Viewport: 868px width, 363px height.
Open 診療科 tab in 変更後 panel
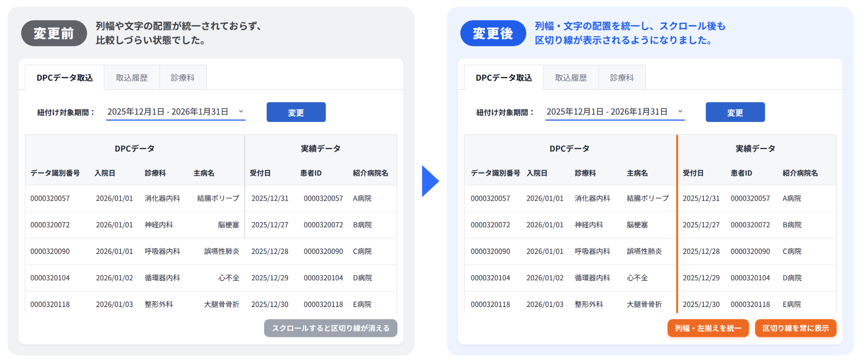click(622, 78)
